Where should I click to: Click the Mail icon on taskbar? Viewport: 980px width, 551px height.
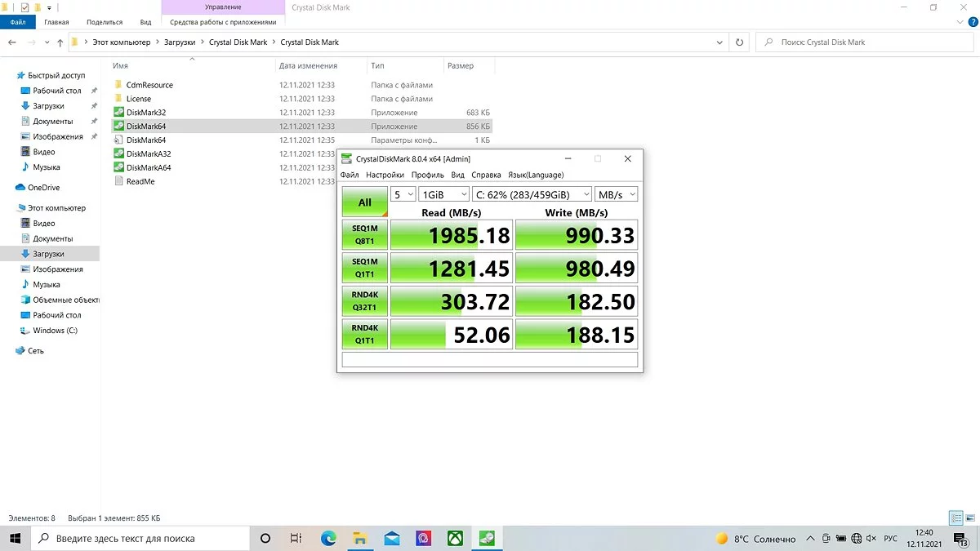(392, 539)
